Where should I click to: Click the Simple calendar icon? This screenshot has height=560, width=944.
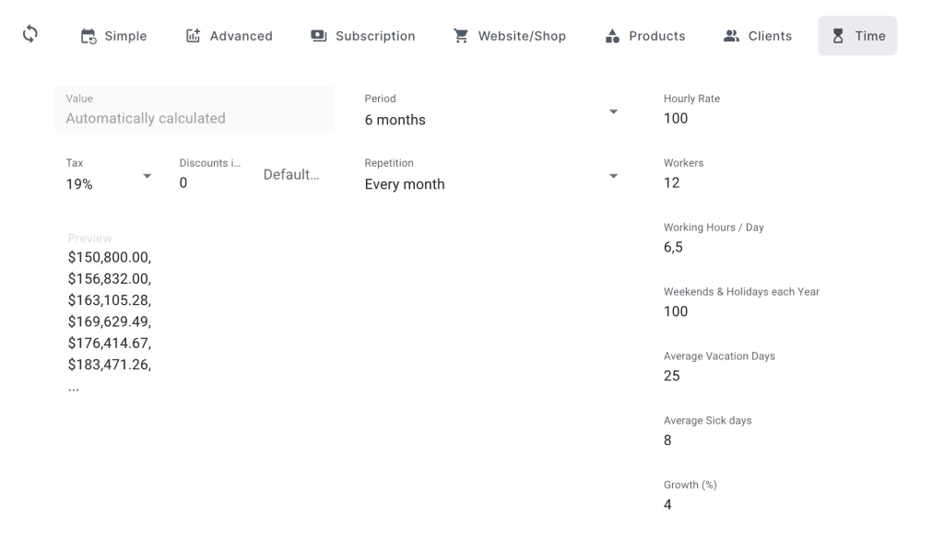[88, 36]
